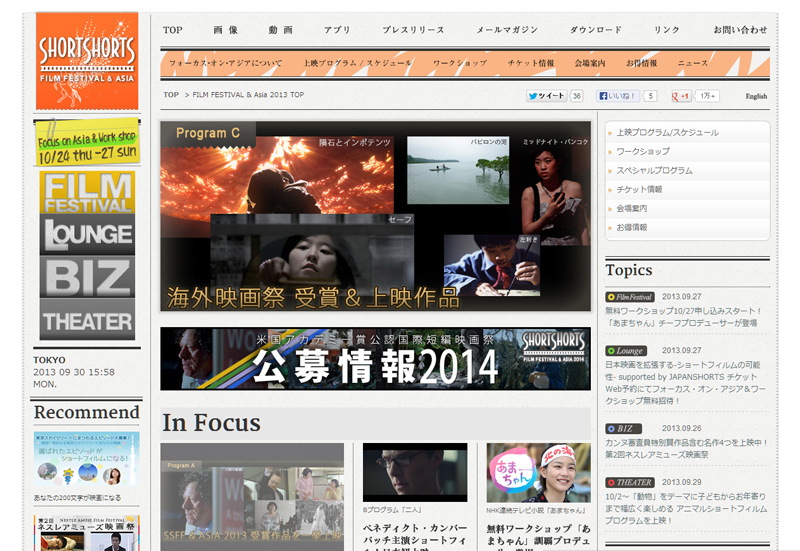Open the THEATER sidebar badge
Screen dimensions: 800x551
tap(87, 320)
